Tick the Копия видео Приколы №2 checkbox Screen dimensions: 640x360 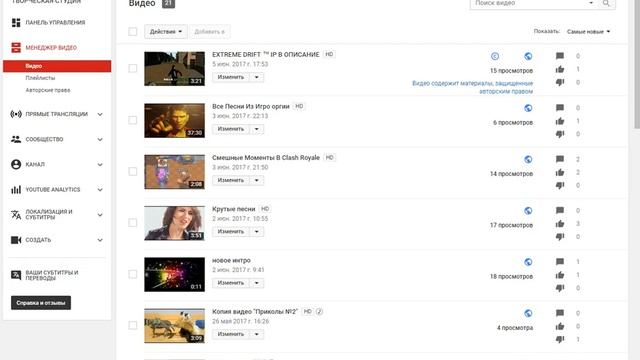click(x=133, y=325)
